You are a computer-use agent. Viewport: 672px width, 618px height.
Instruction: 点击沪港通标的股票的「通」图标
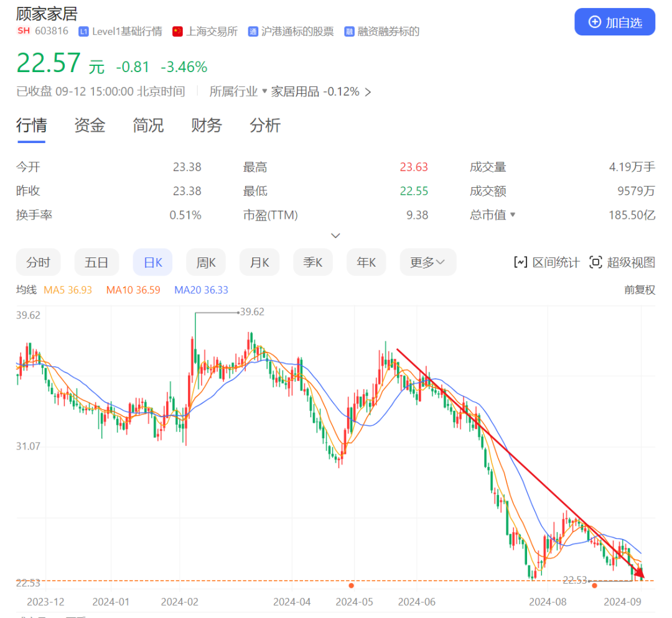[x=252, y=31]
